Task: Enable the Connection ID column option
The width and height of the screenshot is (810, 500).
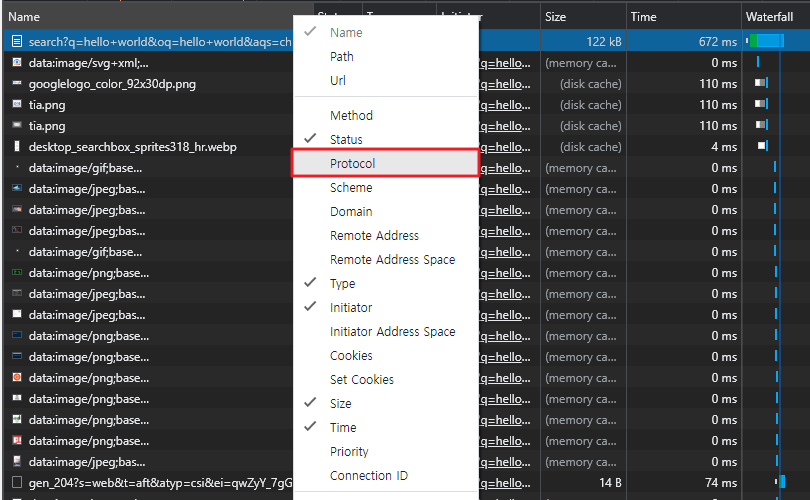Action: click(x=385, y=476)
